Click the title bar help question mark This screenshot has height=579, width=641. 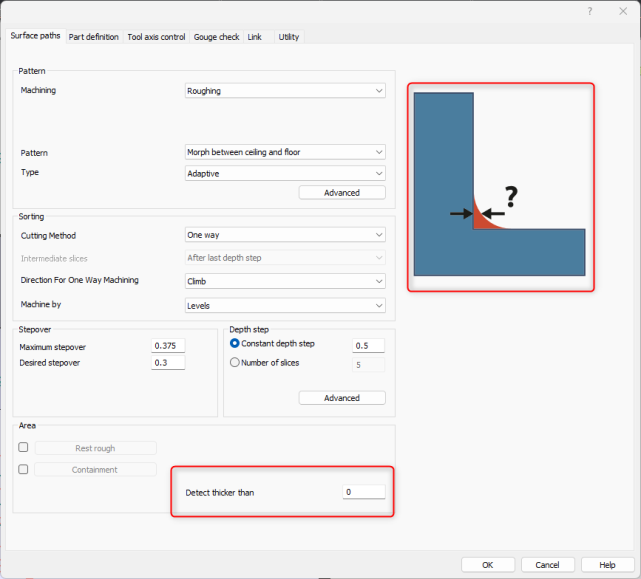click(590, 11)
